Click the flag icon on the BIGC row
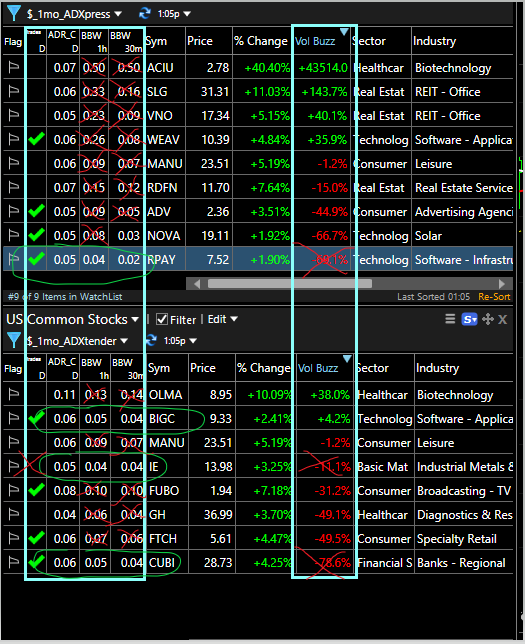 tap(14, 418)
